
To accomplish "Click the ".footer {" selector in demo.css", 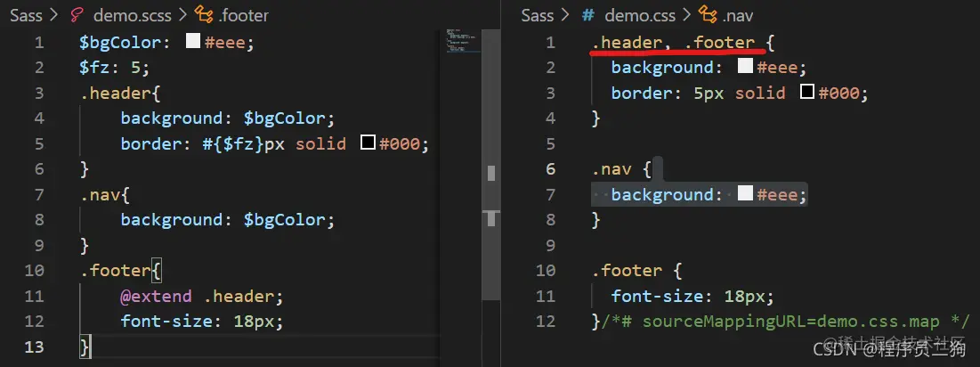I will click(x=637, y=271).
